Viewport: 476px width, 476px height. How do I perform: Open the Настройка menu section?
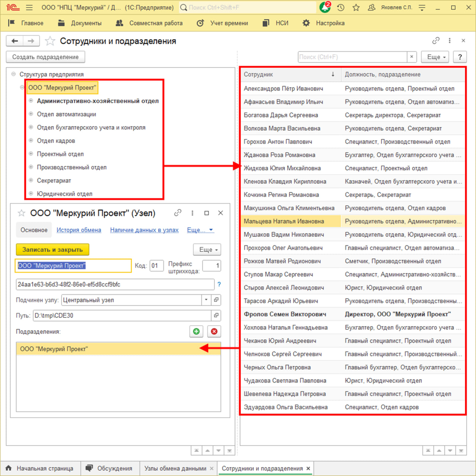pos(324,23)
